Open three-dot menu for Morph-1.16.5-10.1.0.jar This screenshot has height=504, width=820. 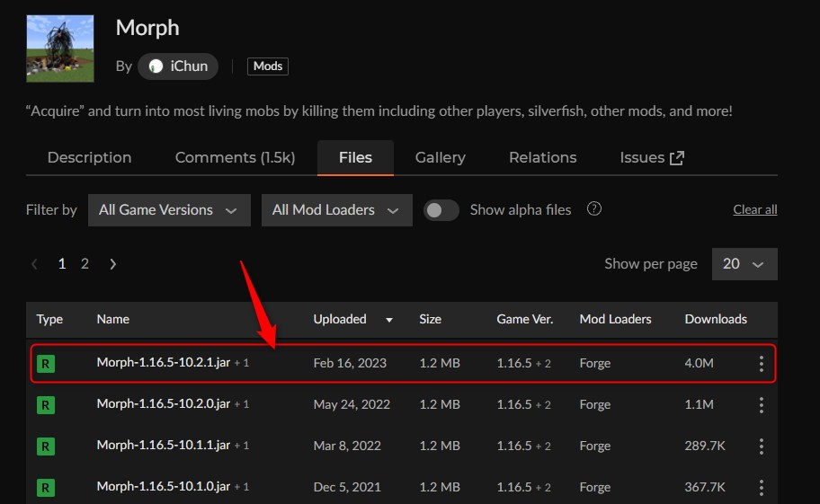pyautogui.click(x=761, y=488)
